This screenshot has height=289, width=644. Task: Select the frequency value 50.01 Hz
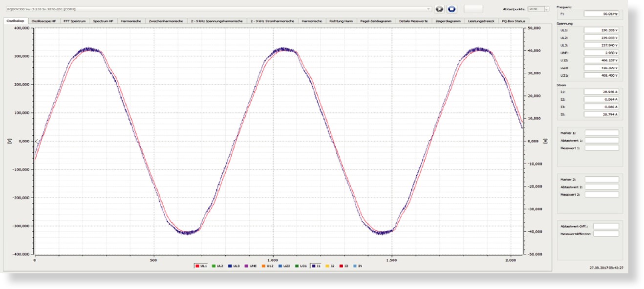(601, 14)
